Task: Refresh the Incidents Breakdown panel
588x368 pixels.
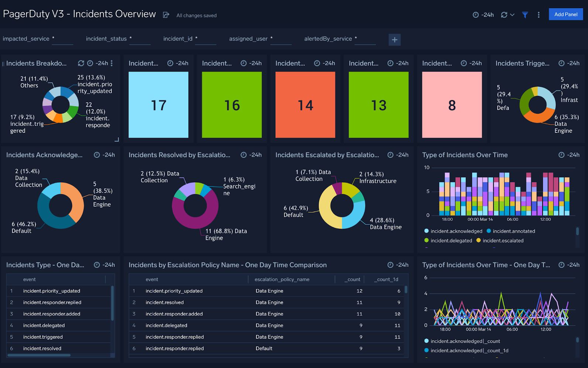Action: [81, 63]
